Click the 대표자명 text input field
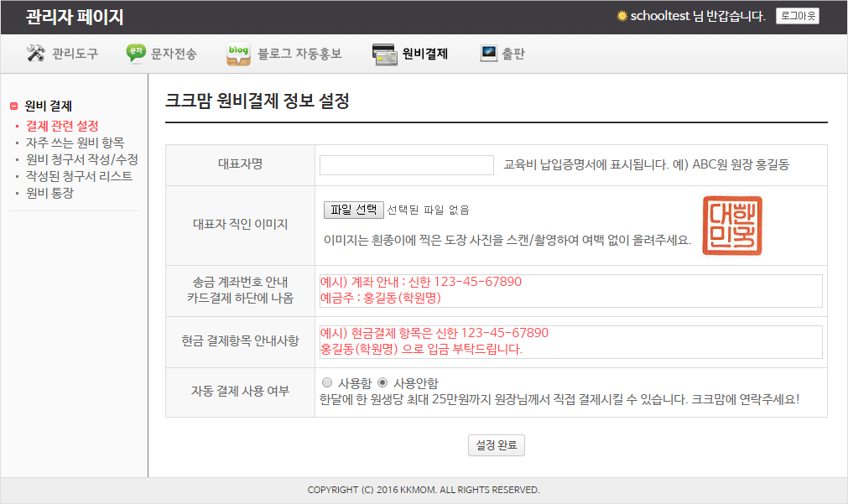848x504 pixels. [x=407, y=165]
